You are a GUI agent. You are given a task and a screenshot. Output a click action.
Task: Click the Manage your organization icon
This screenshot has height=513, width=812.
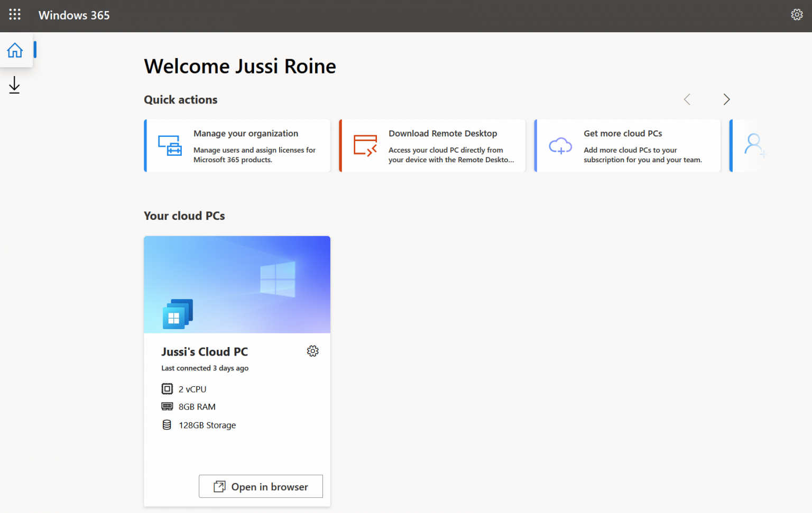coord(170,145)
